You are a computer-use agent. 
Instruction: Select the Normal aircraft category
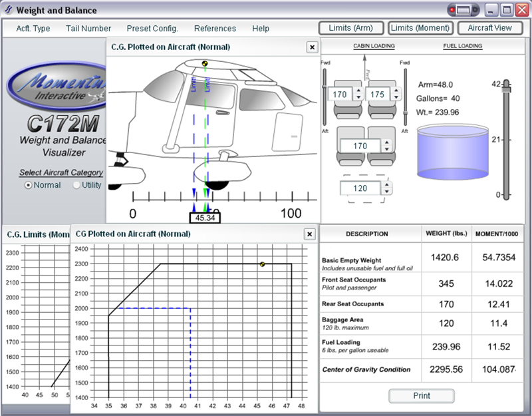pos(29,185)
